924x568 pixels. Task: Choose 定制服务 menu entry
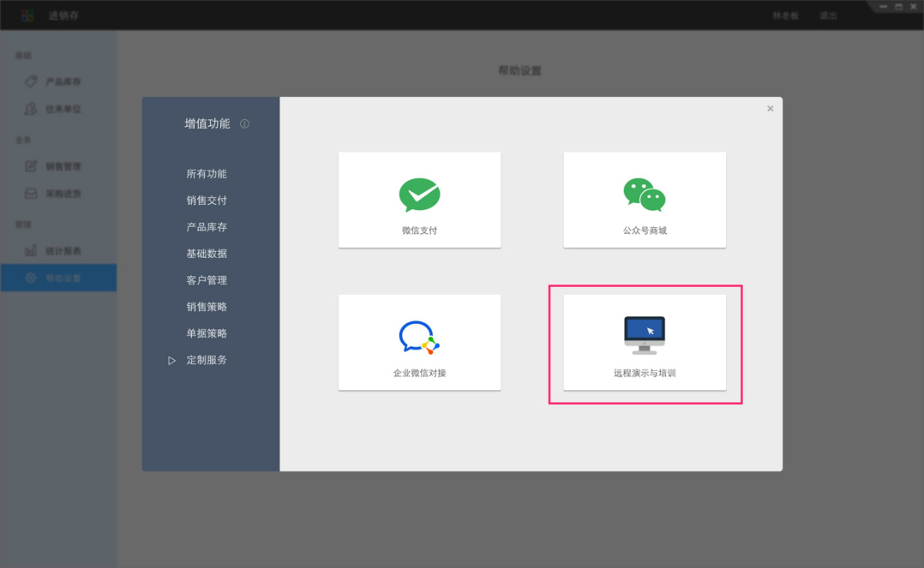click(206, 359)
